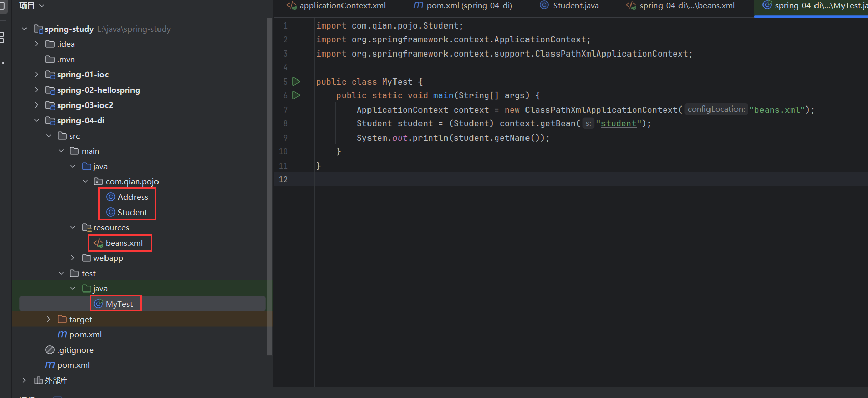Click the webapp folder icon
This screenshot has width=868, height=398.
(x=87, y=258)
